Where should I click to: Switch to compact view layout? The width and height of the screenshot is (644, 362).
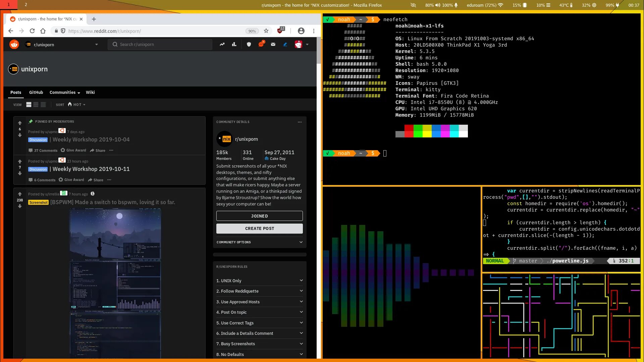pyautogui.click(x=43, y=105)
